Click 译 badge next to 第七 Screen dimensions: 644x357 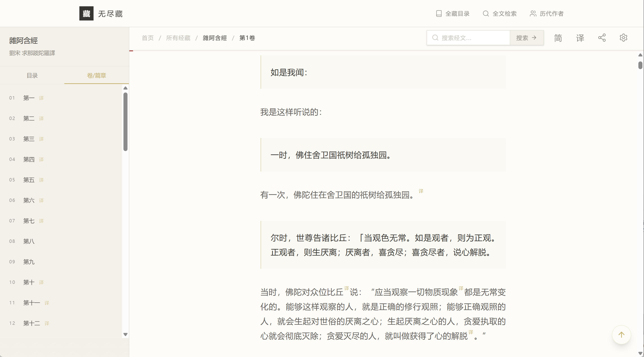pos(41,221)
